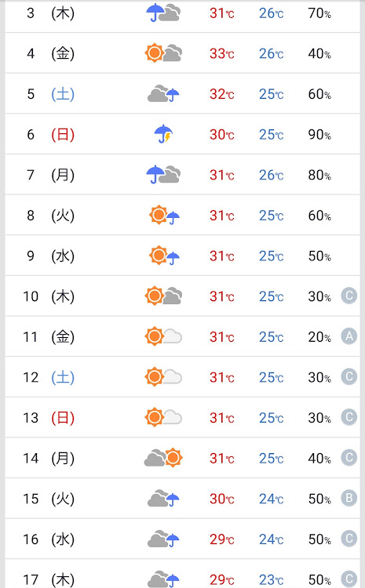Click the cloud with umbrella icon for day 5
Image resolution: width=365 pixels, height=588 pixels.
tap(163, 93)
